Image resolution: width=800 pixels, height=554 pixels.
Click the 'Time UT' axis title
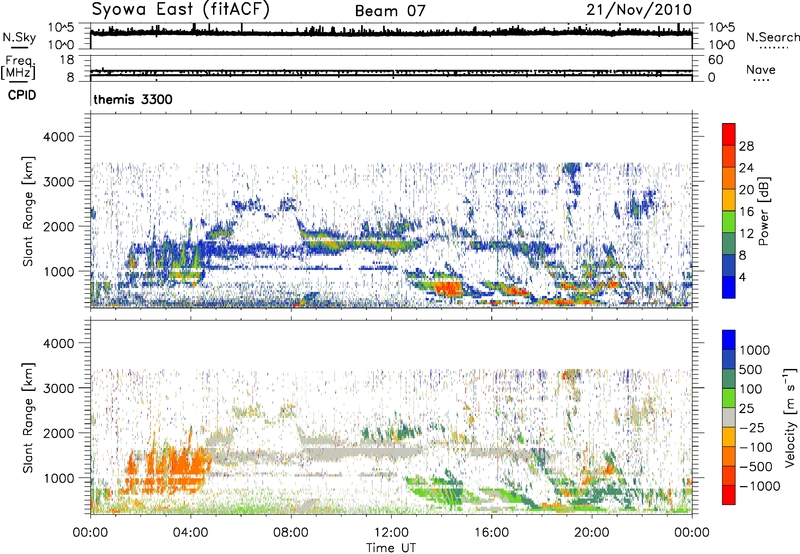[x=391, y=548]
